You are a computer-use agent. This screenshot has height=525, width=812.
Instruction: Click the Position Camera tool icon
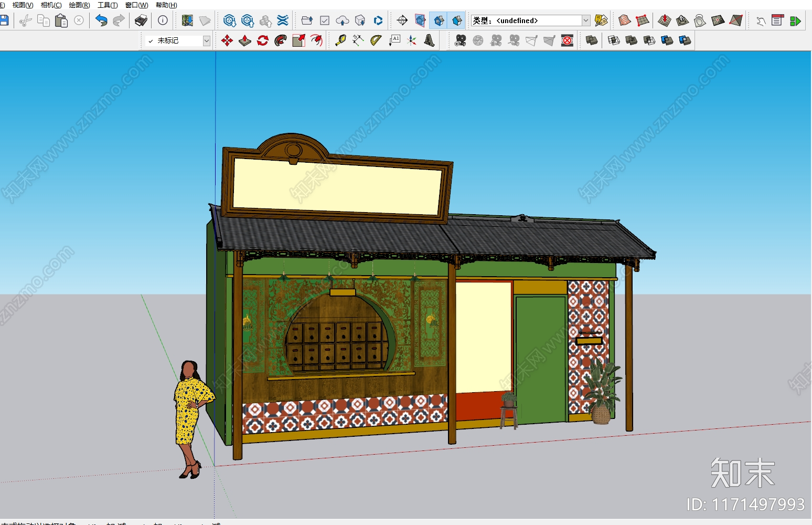coord(402,20)
